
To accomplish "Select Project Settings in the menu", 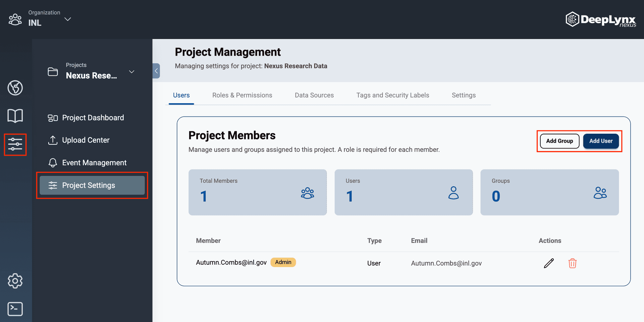I will click(89, 185).
